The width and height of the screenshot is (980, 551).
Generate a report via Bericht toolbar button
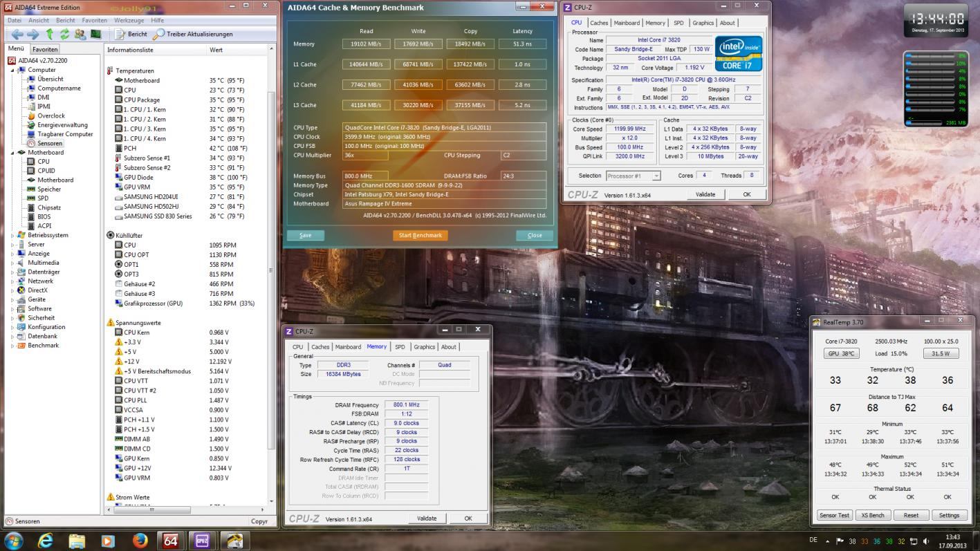pyautogui.click(x=131, y=34)
